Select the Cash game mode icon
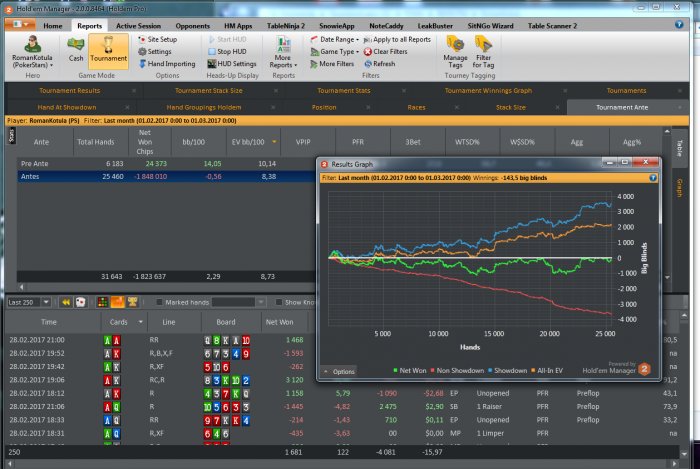This screenshot has height=469, width=700. tap(76, 49)
